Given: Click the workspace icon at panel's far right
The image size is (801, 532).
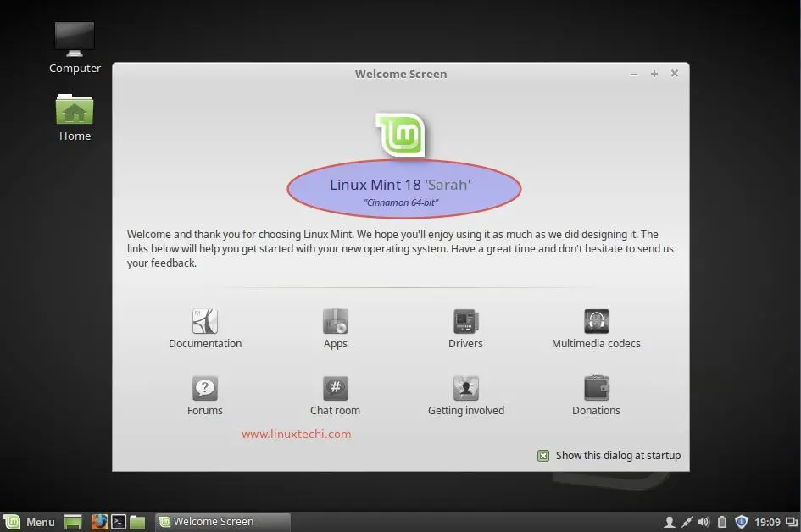Looking at the screenshot, I should [792, 522].
